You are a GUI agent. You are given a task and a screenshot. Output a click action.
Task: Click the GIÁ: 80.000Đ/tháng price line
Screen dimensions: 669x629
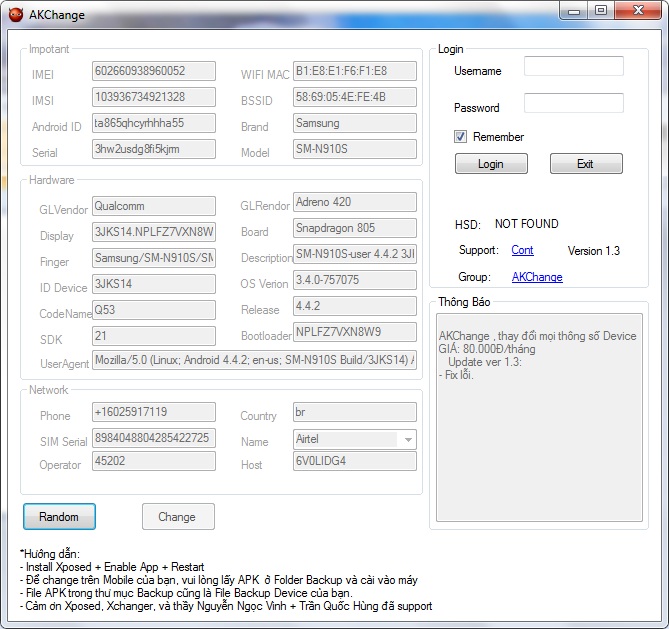click(487, 349)
